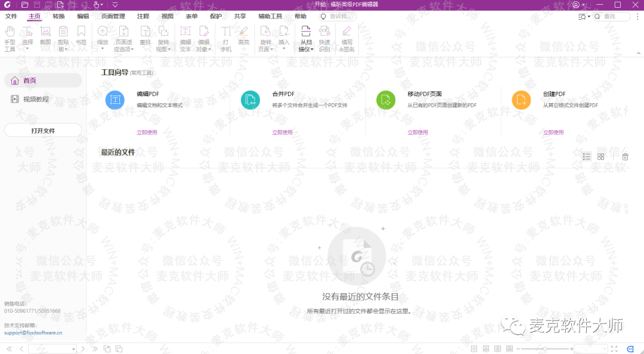
Task: Click the Open File (打开文件) button
Action: 43,131
